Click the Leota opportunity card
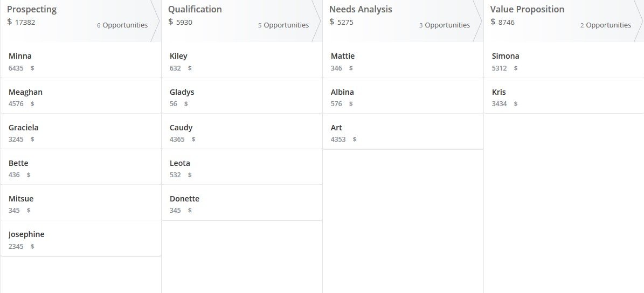Image resolution: width=644 pixels, height=293 pixels. [242, 168]
